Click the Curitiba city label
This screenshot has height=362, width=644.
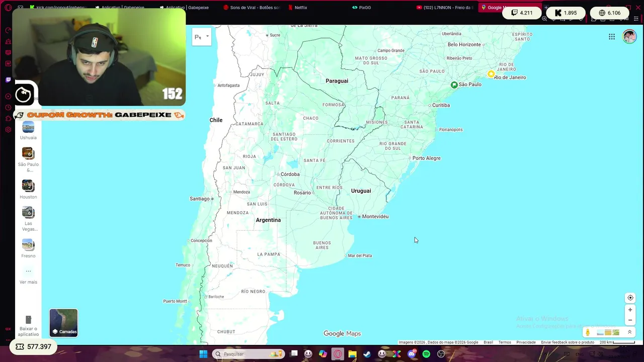441,106
